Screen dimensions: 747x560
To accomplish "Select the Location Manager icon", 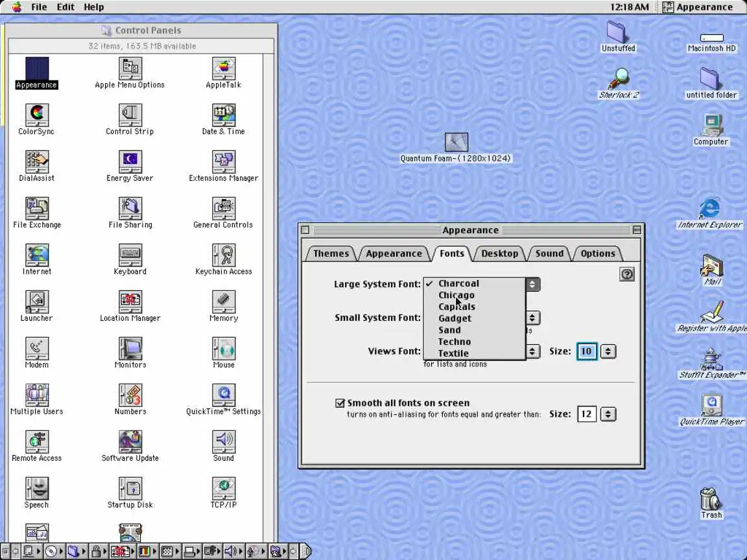I will [x=130, y=303].
